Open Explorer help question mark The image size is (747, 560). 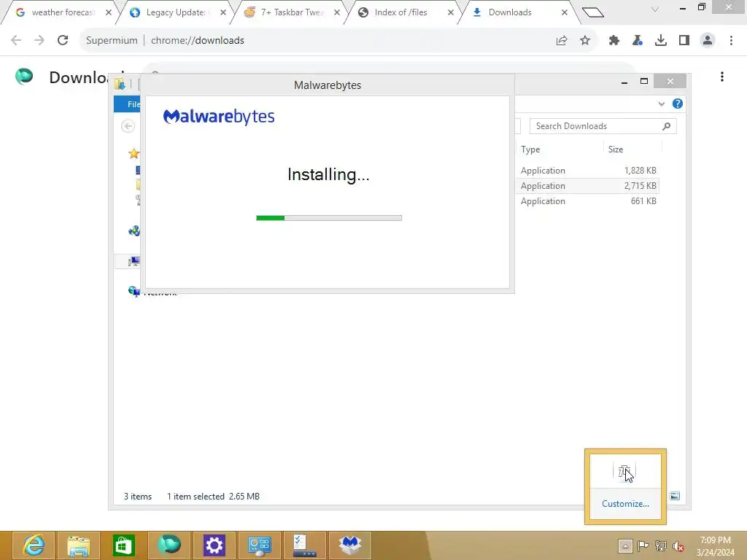pos(678,104)
